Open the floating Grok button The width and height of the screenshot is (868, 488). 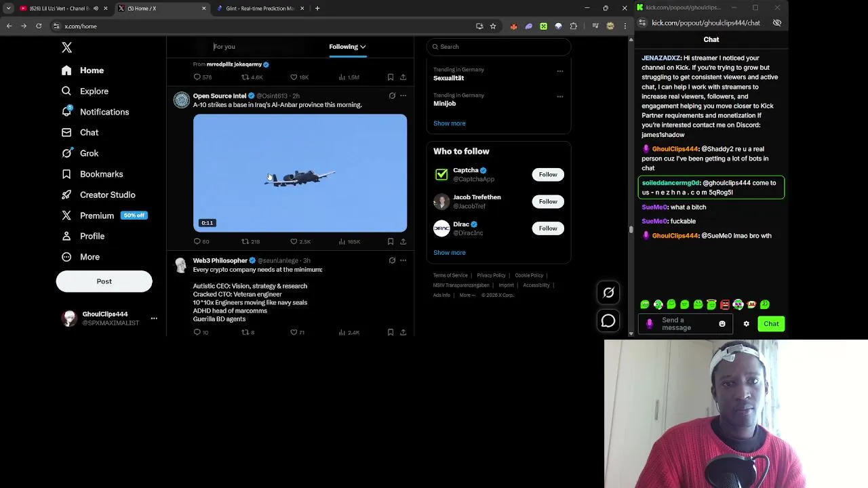[x=608, y=293]
